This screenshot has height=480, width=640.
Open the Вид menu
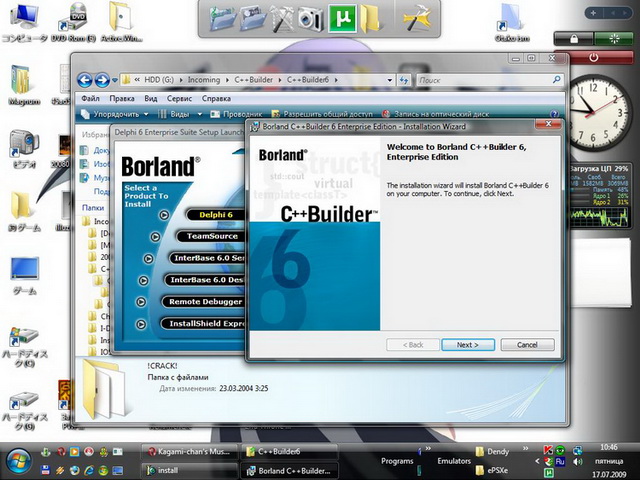click(151, 98)
